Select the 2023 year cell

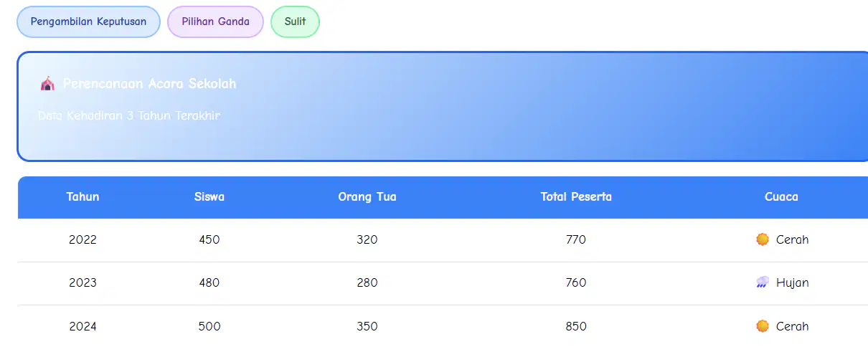coord(83,282)
